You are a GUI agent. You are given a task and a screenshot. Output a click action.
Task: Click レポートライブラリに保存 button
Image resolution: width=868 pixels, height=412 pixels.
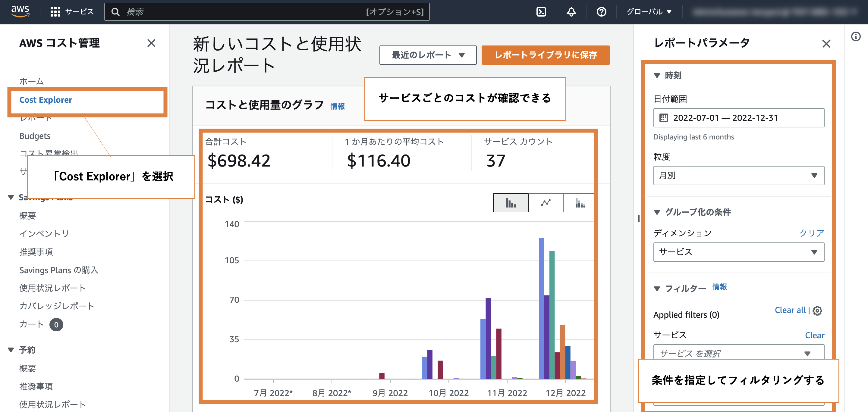coord(546,55)
